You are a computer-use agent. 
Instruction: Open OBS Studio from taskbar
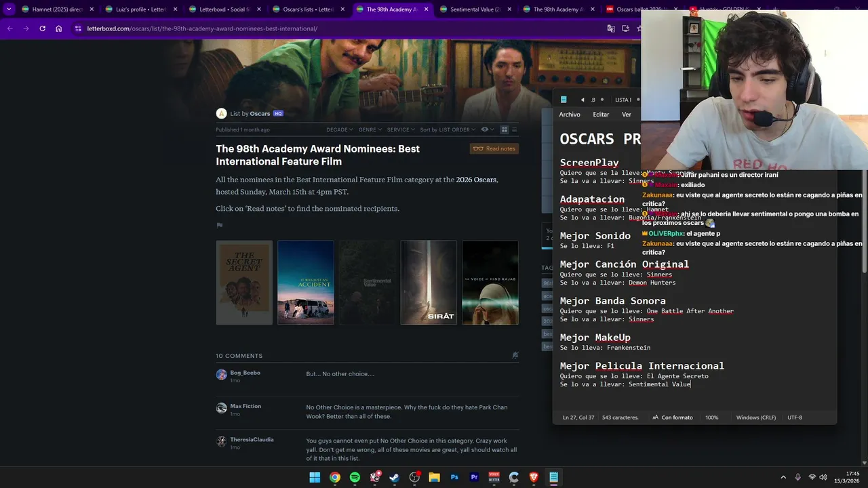coord(414,477)
